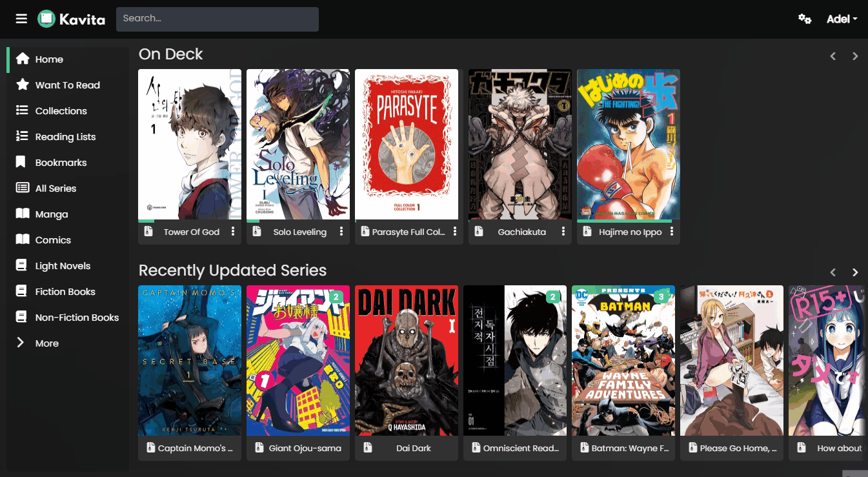Screen dimensions: 868x477
Task: Open the Parasyte cover thumbnail
Action: [407, 145]
